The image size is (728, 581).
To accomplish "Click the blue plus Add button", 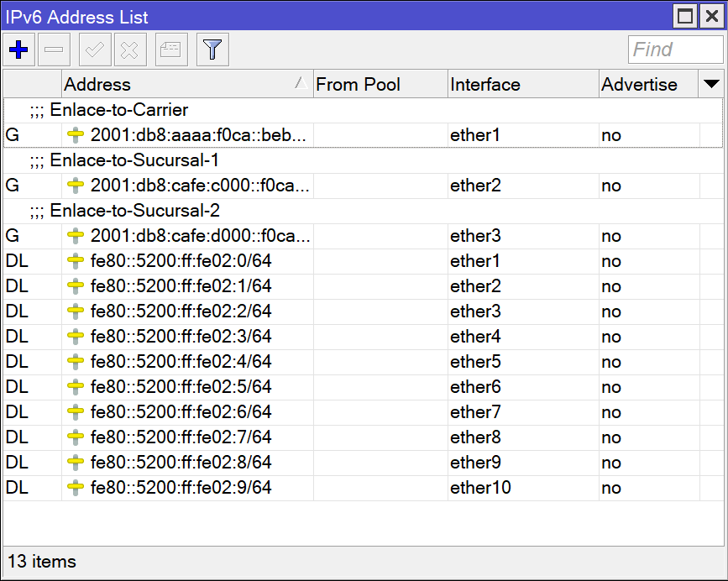I will (18, 50).
